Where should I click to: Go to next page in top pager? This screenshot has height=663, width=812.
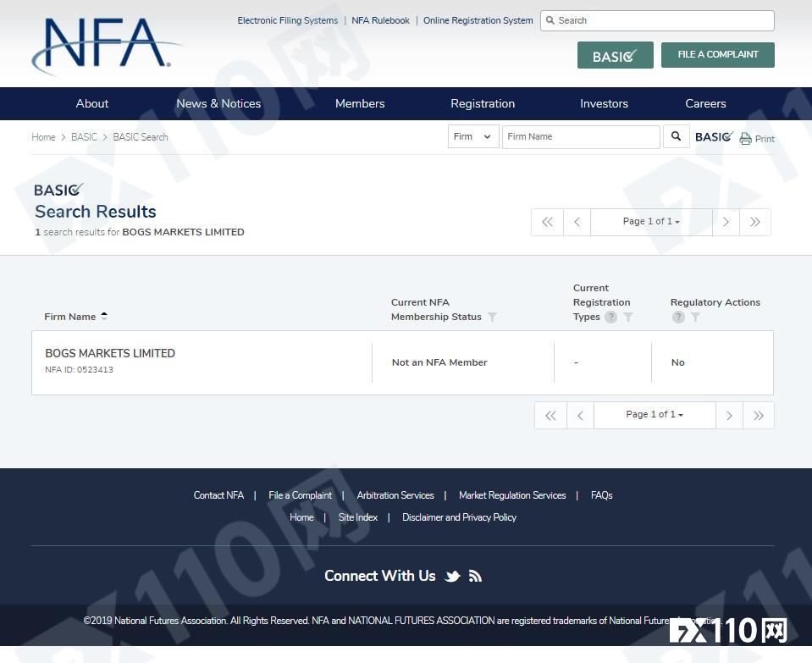(726, 222)
